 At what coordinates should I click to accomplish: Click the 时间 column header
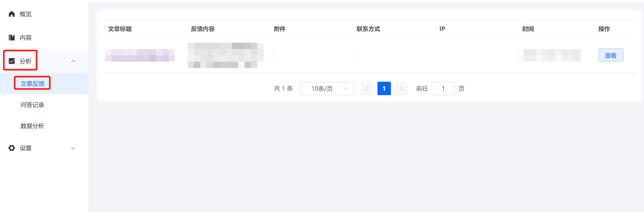click(x=528, y=29)
